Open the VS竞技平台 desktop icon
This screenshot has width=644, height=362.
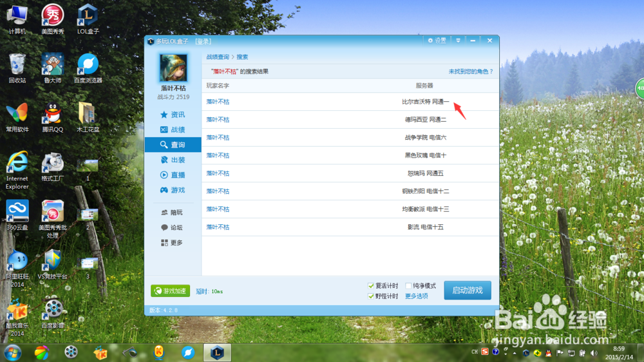point(53,264)
